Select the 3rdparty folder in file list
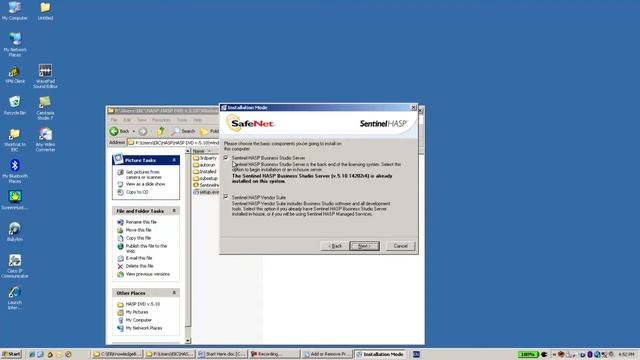 point(205,158)
